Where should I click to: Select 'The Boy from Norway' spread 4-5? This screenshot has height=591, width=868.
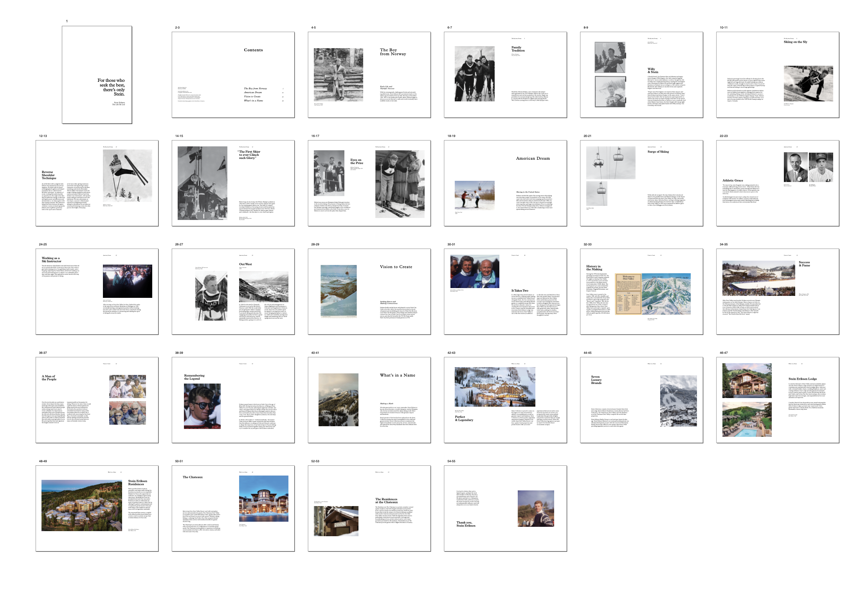tap(369, 75)
